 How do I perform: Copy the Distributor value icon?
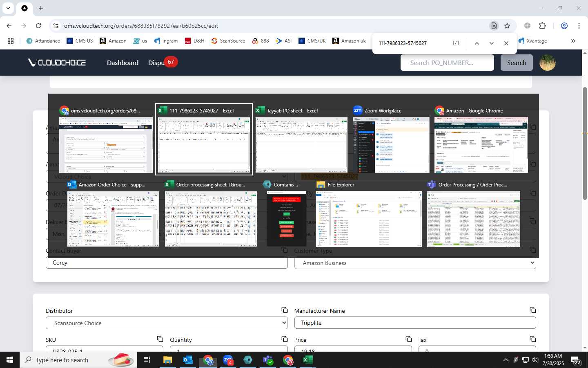[x=285, y=310]
